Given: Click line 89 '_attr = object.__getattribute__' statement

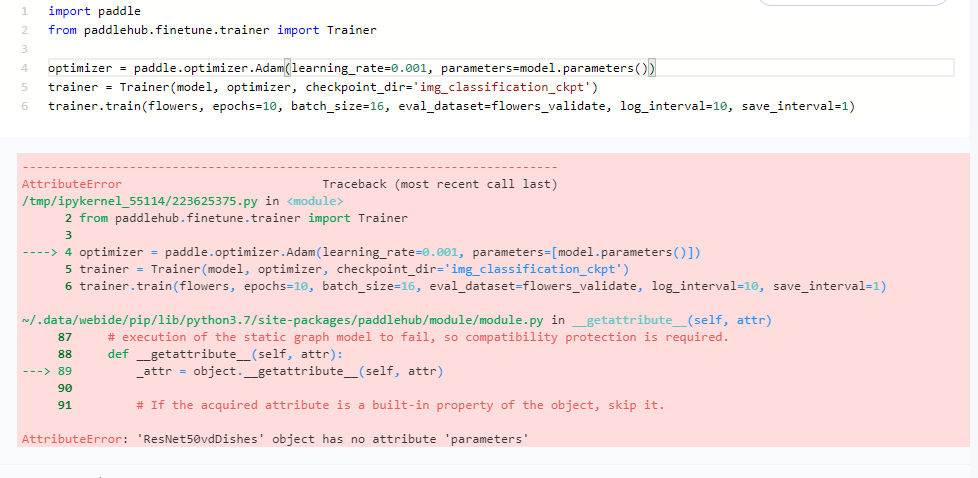Looking at the screenshot, I should [289, 371].
